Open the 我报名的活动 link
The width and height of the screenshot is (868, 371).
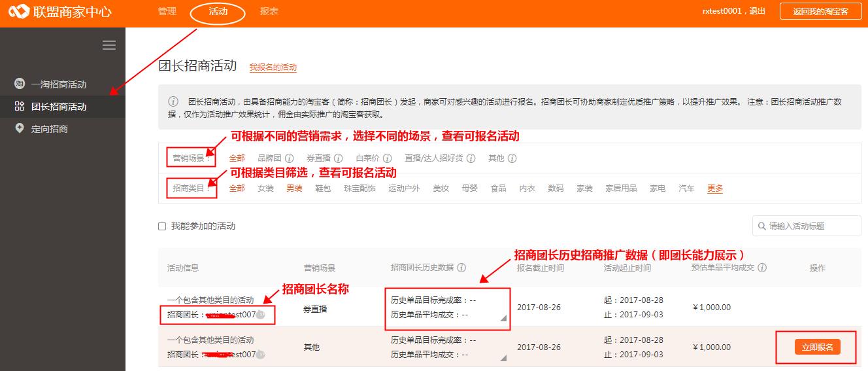273,67
